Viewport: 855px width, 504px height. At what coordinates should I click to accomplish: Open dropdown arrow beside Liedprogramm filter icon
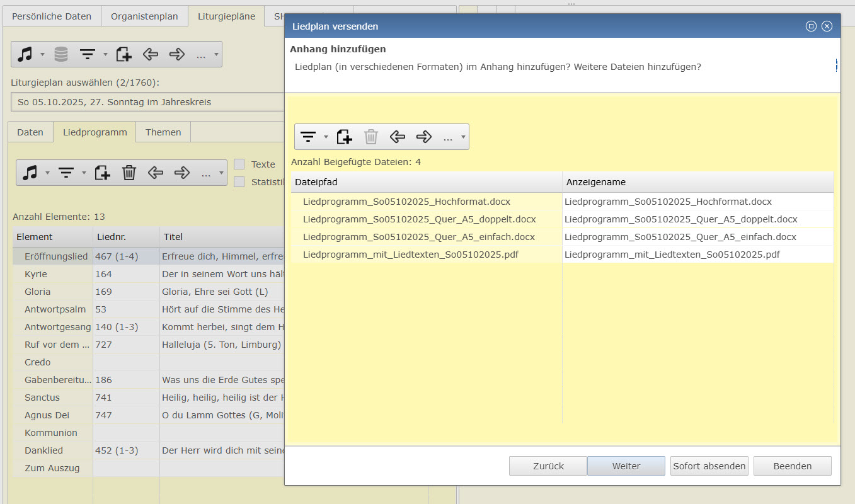click(84, 173)
